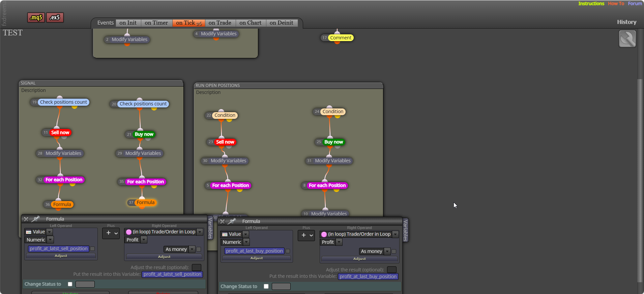Viewport: 644px width, 294px height.
Task: Open the Instructions link
Action: (x=591, y=3)
